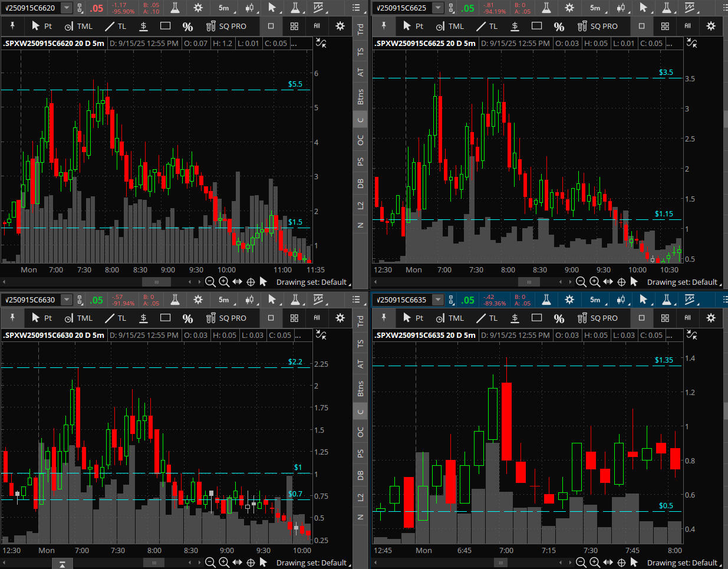Click the price level dollar tool in C6630 chart
The width and height of the screenshot is (728, 569).
point(143,318)
